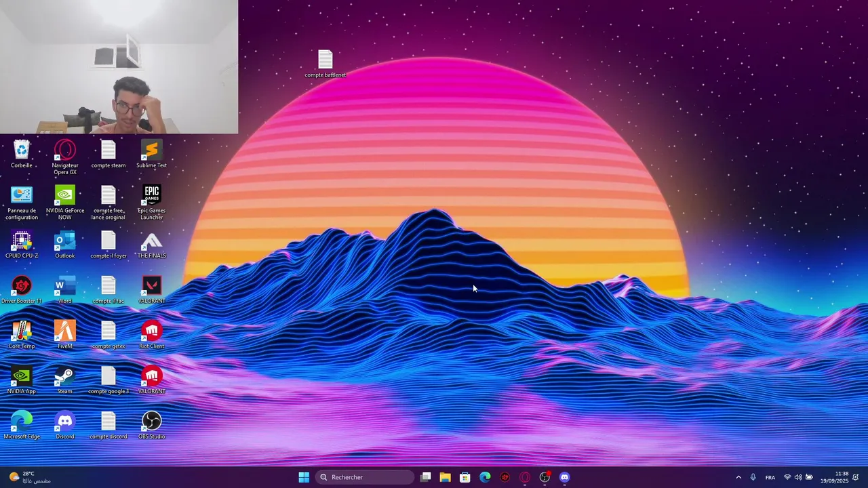This screenshot has height=488, width=868.
Task: Select the OBS Studio desktop shortcut
Action: click(x=151, y=426)
